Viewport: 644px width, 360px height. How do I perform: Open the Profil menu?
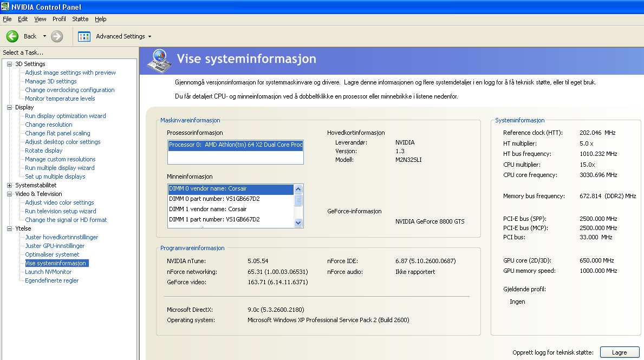(x=59, y=19)
